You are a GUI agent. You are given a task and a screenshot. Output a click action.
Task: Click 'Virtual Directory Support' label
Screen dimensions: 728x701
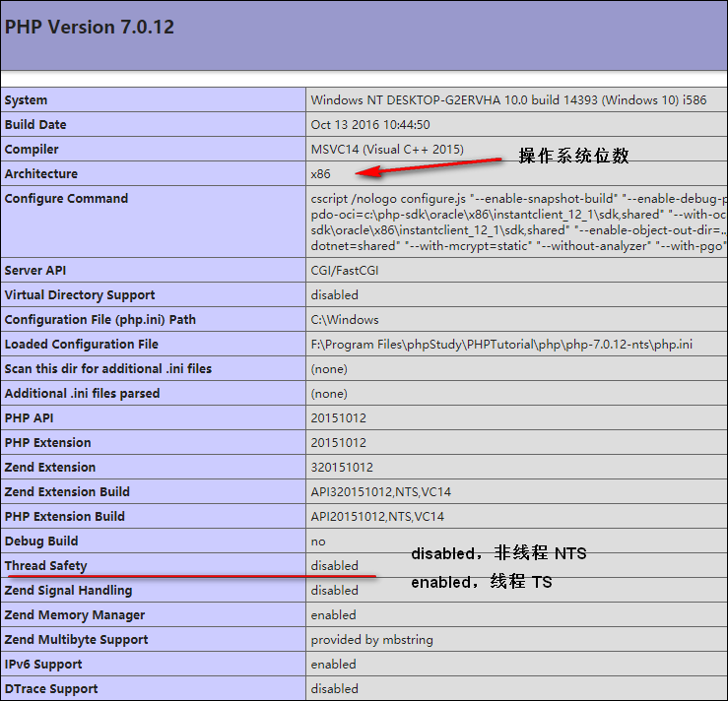pos(80,295)
